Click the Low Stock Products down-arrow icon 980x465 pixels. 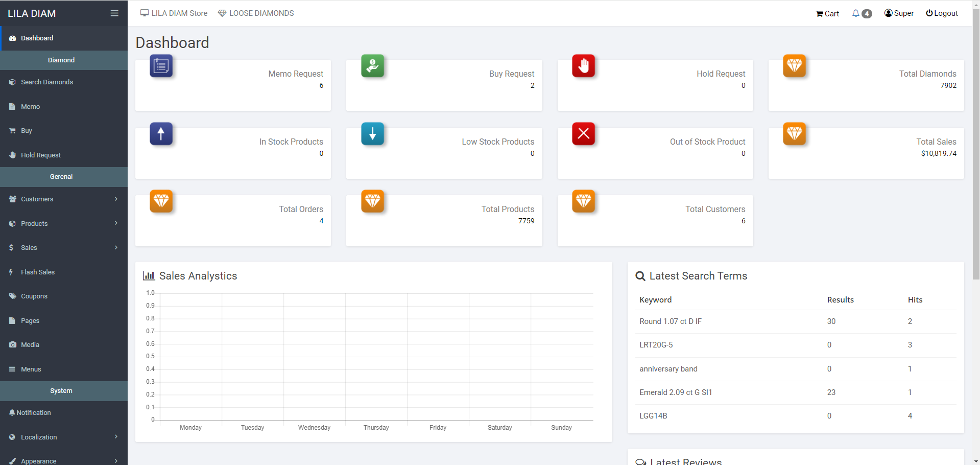[x=372, y=134]
